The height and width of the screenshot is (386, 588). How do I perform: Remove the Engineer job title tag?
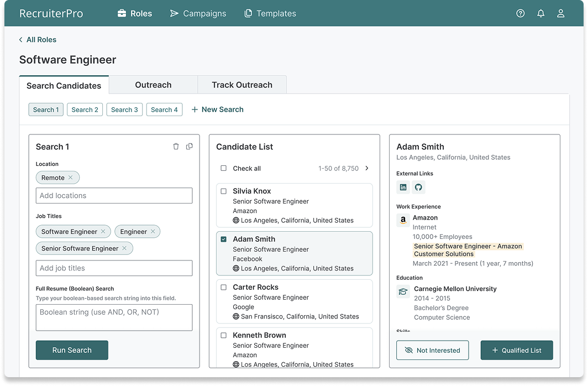click(x=153, y=232)
